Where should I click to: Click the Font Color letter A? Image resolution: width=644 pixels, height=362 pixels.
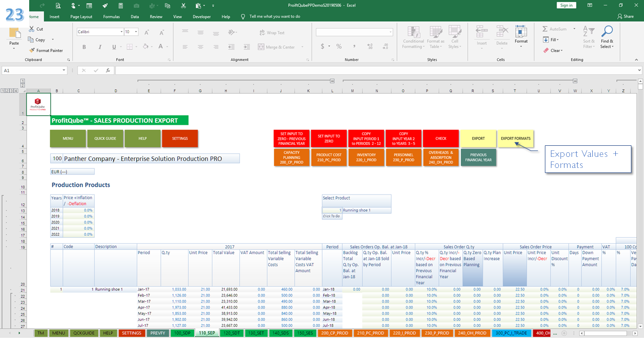coord(160,47)
